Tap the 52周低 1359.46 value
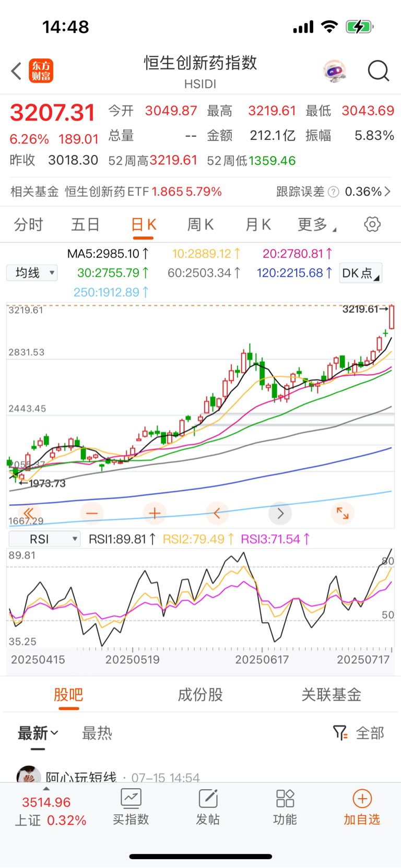This screenshot has width=401, height=868. [x=272, y=160]
